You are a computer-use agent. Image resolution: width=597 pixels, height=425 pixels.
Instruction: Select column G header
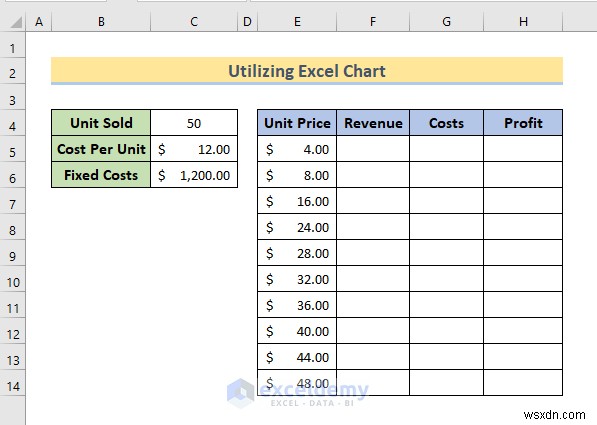pyautogui.click(x=447, y=22)
